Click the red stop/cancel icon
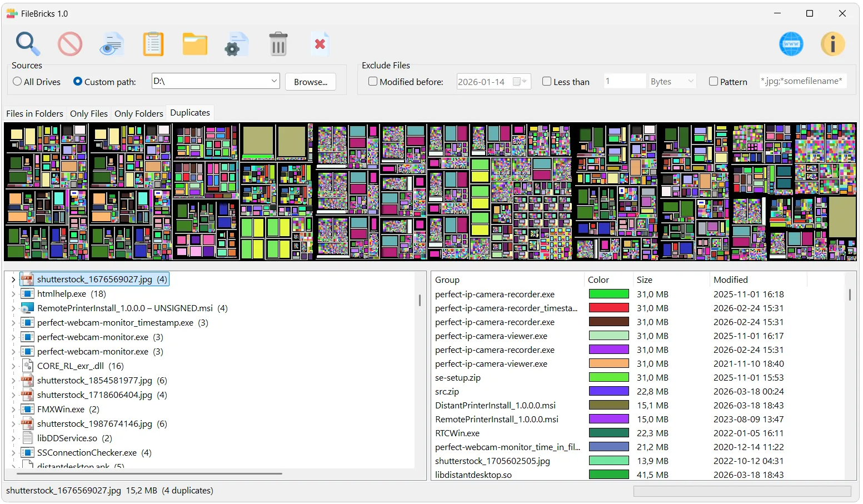Image resolution: width=863 pixels, height=504 pixels. point(70,44)
